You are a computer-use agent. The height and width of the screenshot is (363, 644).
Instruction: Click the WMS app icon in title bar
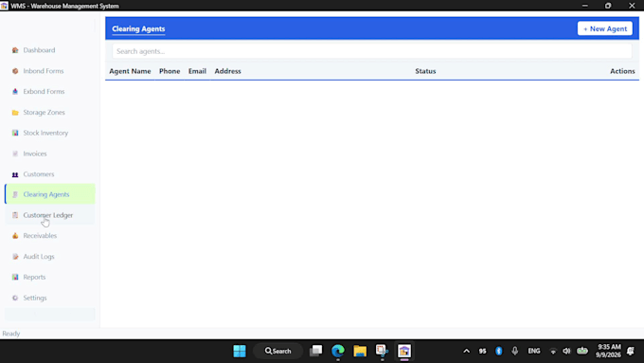coord(4,6)
